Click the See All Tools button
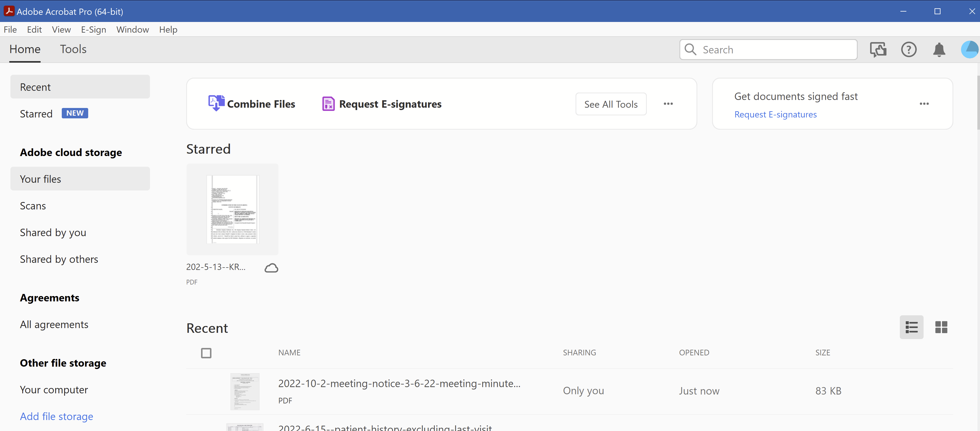The image size is (980, 431). pyautogui.click(x=611, y=104)
